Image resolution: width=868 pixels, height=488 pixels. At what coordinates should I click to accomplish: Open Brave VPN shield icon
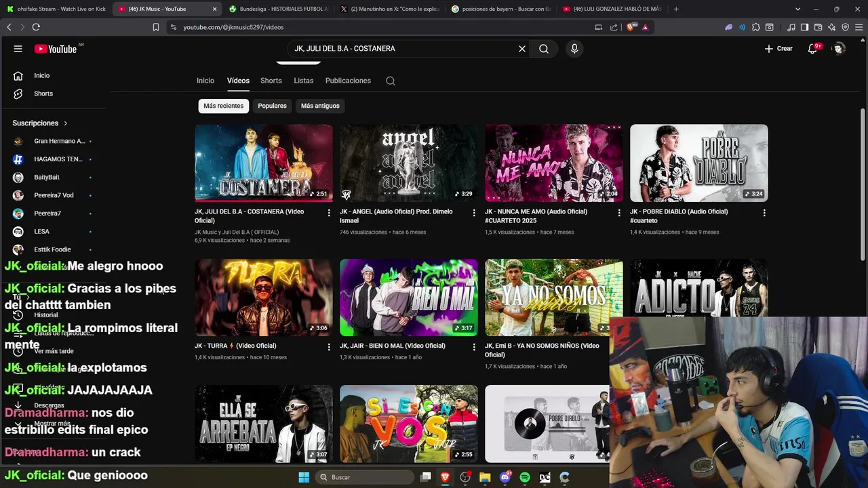tap(845, 27)
